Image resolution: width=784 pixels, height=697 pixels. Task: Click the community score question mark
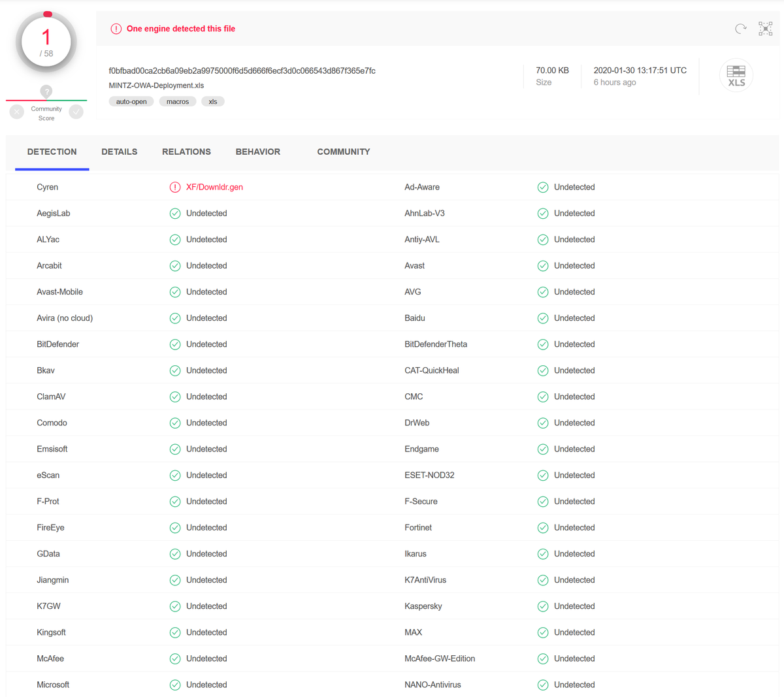pyautogui.click(x=46, y=91)
